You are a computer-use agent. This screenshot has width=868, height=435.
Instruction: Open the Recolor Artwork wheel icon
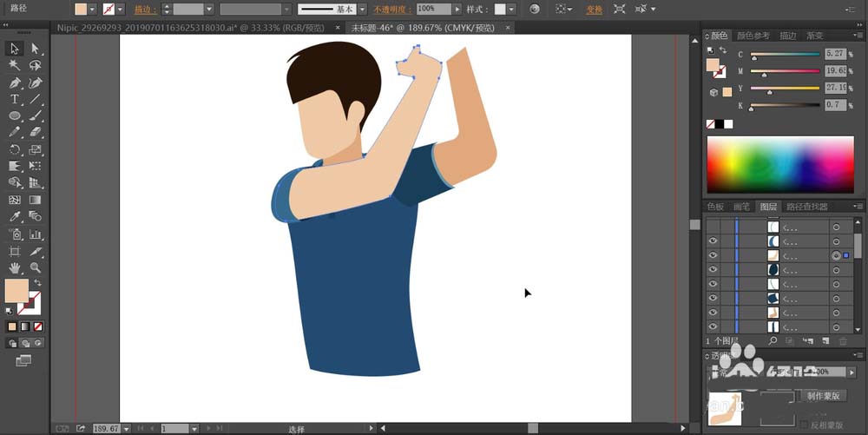pyautogui.click(x=534, y=9)
